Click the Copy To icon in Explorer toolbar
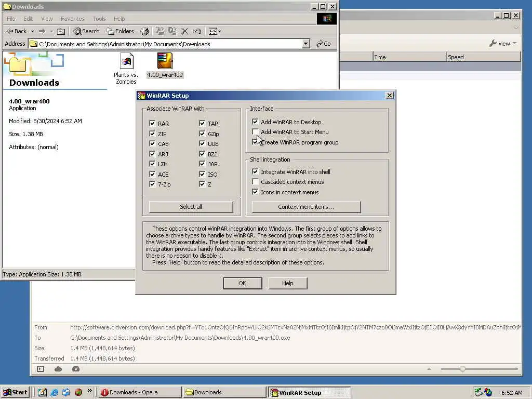The image size is (532, 399). point(172,31)
